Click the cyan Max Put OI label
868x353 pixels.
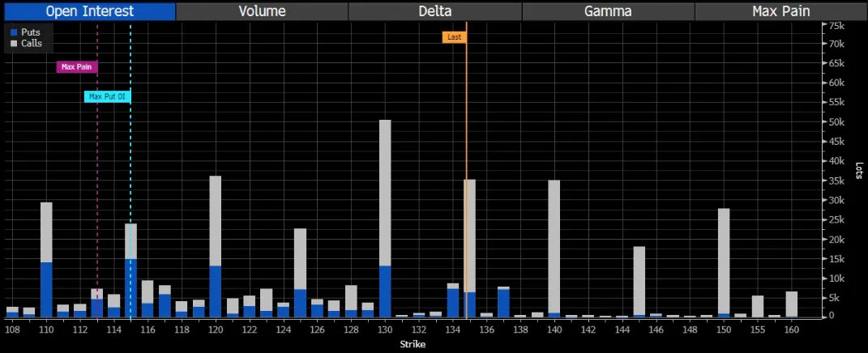pyautogui.click(x=108, y=97)
